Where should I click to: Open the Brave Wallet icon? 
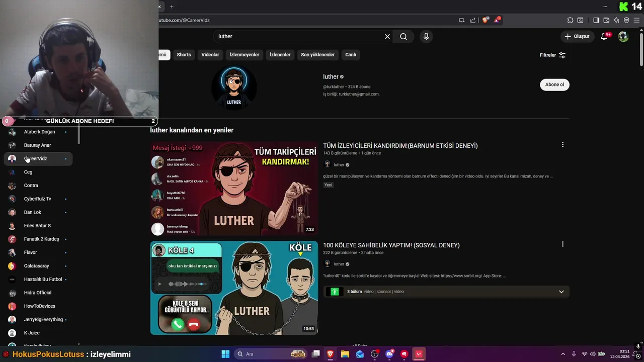click(606, 20)
